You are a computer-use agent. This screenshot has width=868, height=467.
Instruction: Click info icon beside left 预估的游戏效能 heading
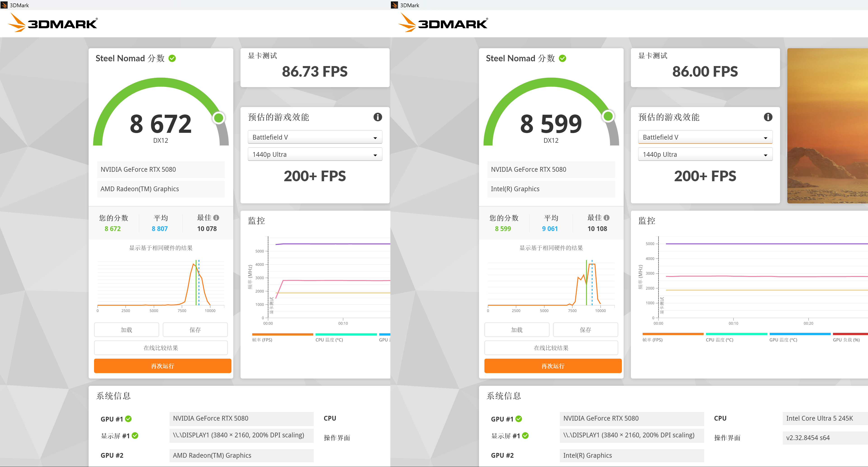pos(377,117)
